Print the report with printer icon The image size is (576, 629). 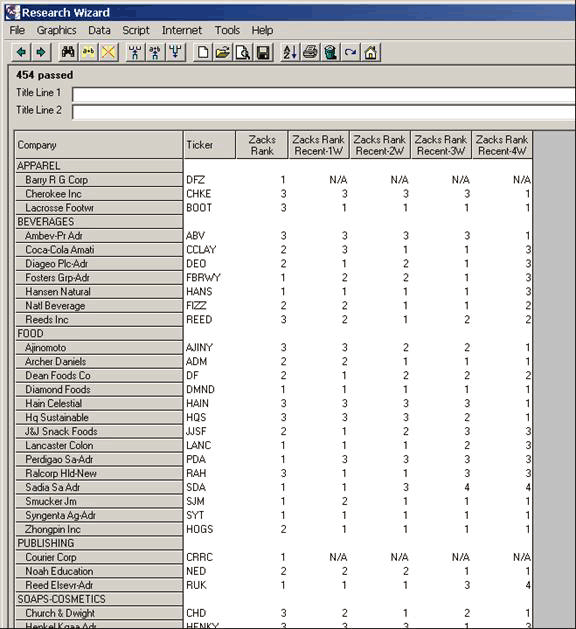[x=310, y=52]
